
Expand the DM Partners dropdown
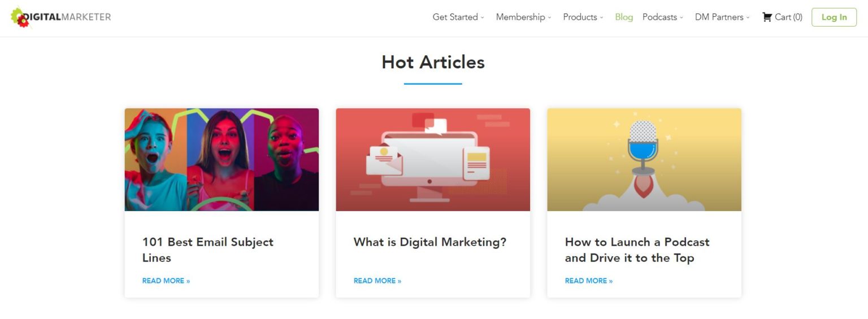pyautogui.click(x=722, y=17)
